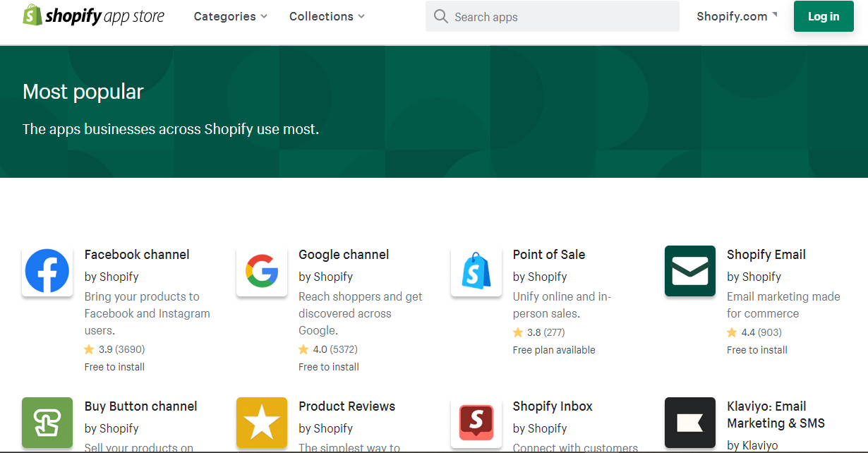
Task: Click 'Unify online and in-person sales' description
Action: (562, 305)
